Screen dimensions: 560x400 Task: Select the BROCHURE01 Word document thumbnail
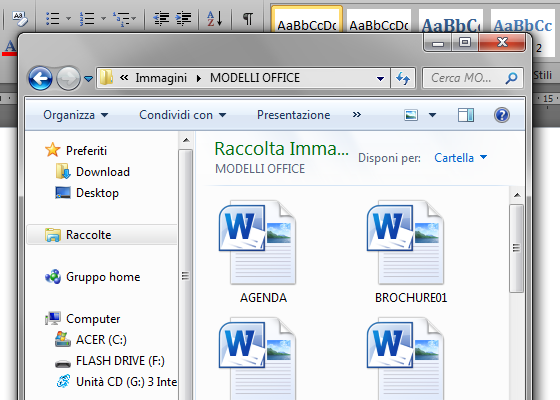click(406, 242)
